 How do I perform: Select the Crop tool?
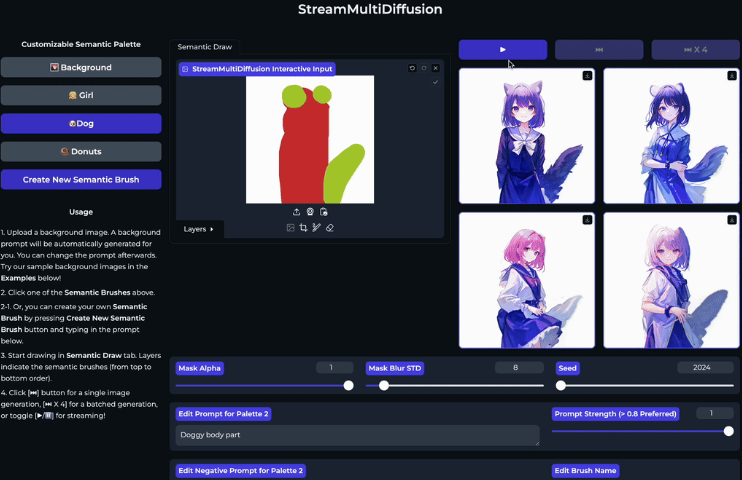tap(303, 228)
